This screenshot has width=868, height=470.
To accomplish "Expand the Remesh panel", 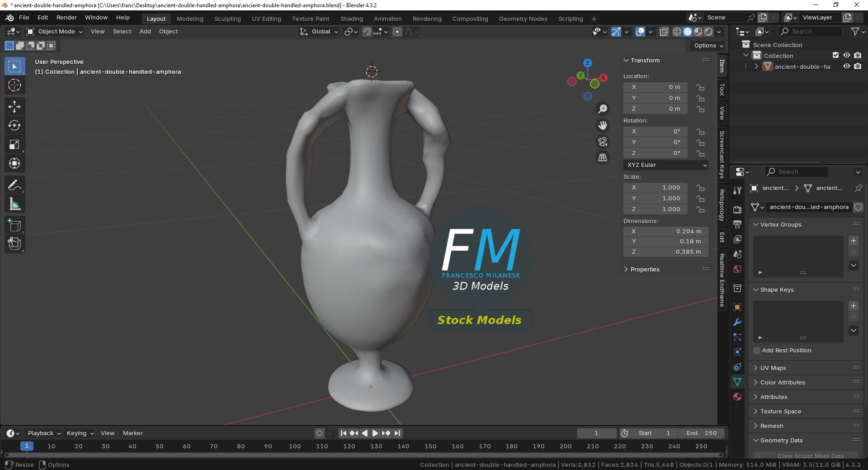I will 771,426.
